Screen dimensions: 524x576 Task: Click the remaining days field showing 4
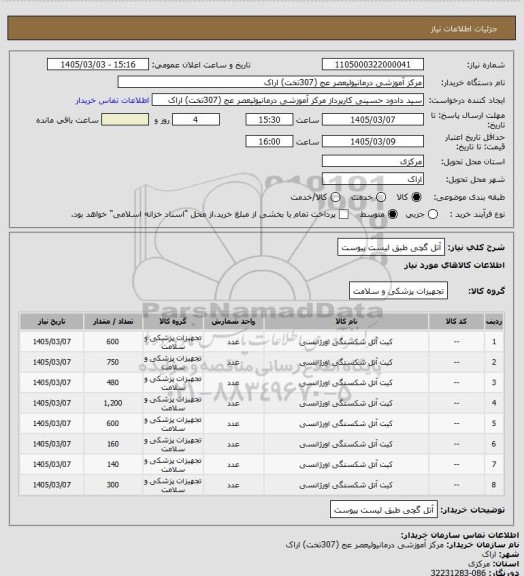click(196, 120)
